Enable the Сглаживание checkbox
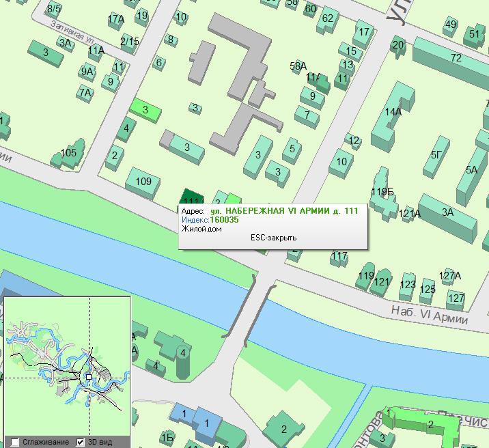Image resolution: width=489 pixels, height=448 pixels. [x=16, y=442]
